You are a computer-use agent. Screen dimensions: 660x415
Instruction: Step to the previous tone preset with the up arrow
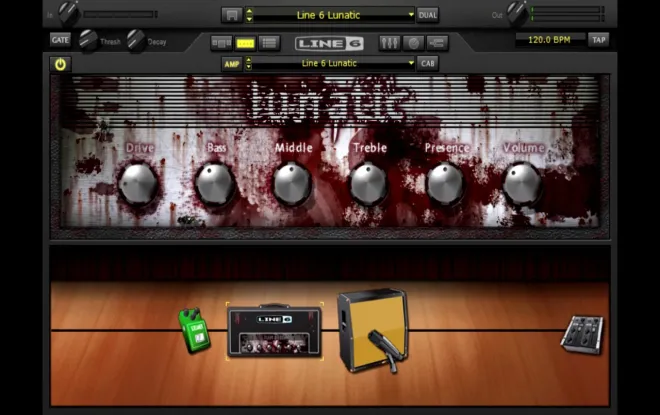pos(249,11)
